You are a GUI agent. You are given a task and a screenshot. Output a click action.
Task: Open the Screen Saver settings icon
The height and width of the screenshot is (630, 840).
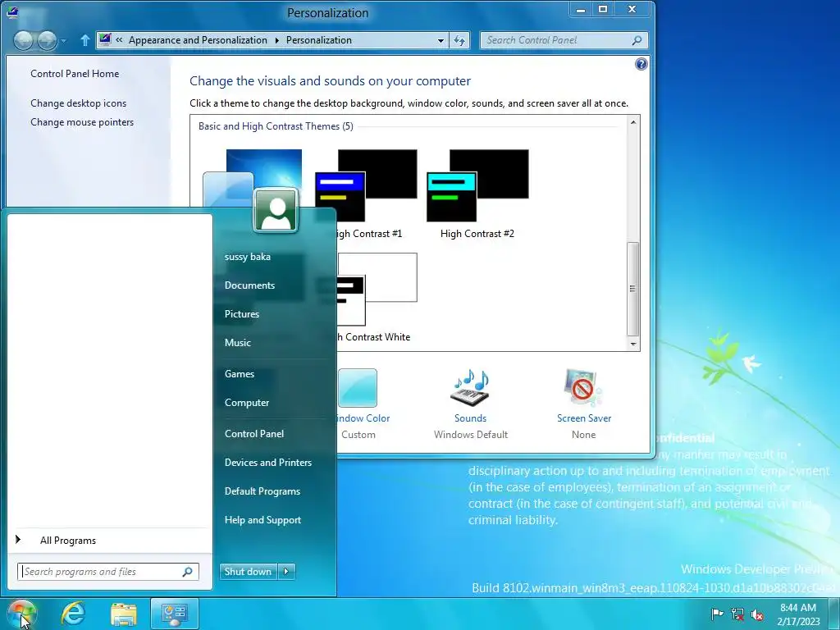(x=583, y=388)
